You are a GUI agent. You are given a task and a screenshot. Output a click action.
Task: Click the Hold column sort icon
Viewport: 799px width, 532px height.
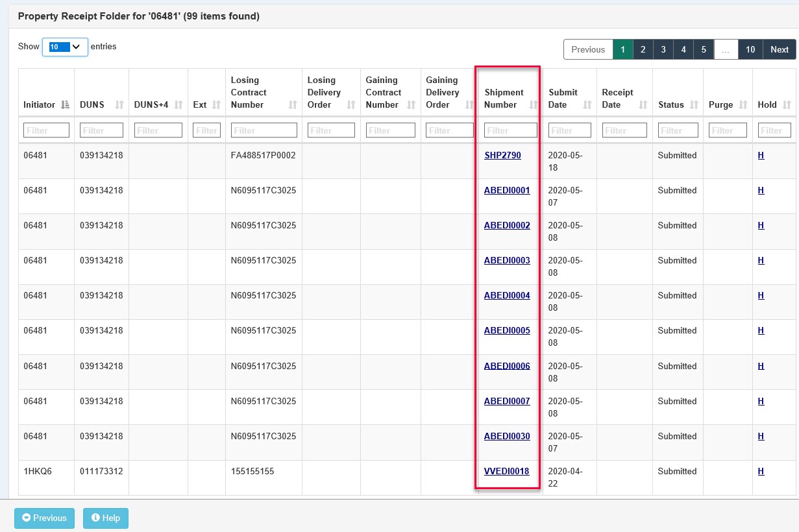[x=787, y=105]
